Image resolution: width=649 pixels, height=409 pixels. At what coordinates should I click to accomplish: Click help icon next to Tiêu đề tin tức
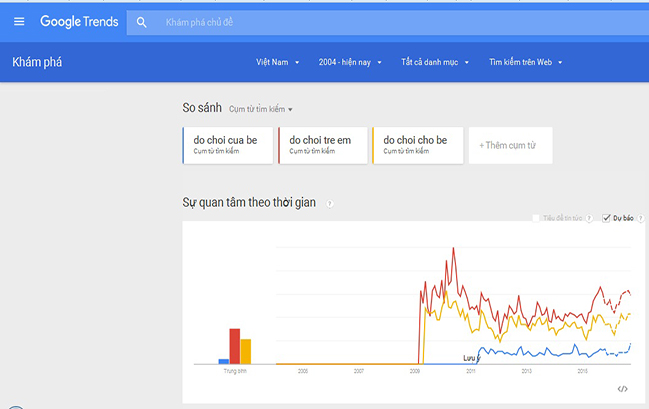[x=589, y=218]
